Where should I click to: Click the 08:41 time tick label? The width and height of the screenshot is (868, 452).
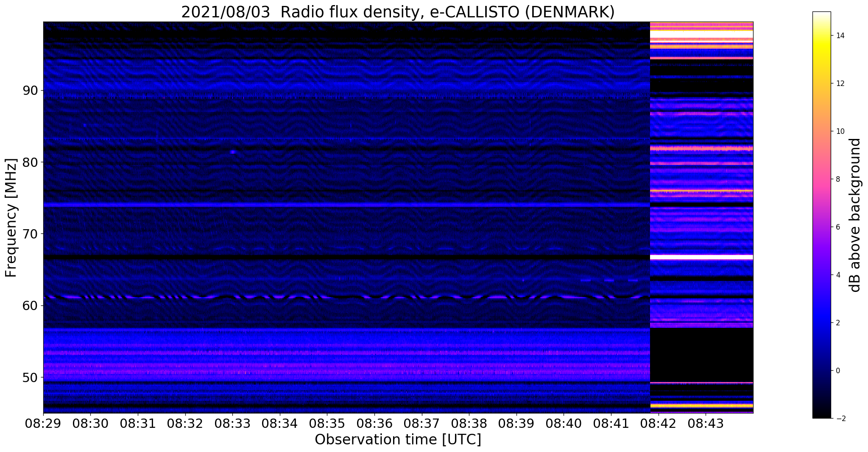pos(611,424)
